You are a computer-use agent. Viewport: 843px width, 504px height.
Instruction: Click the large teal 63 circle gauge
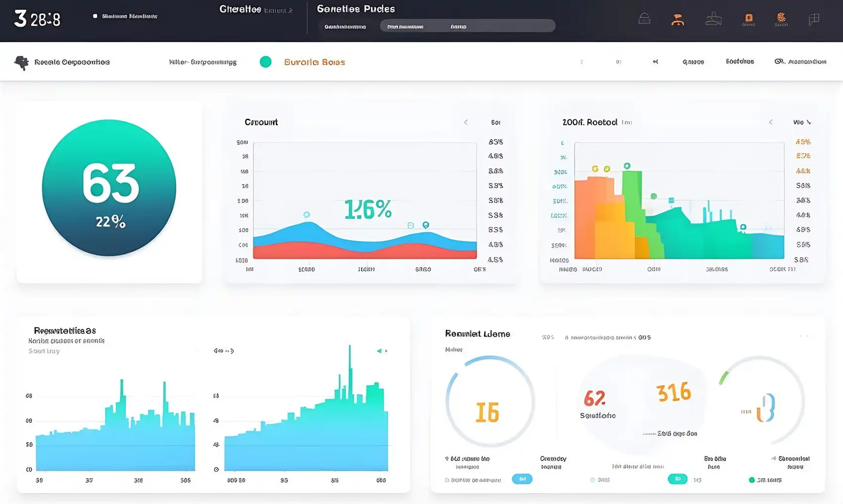pyautogui.click(x=109, y=188)
